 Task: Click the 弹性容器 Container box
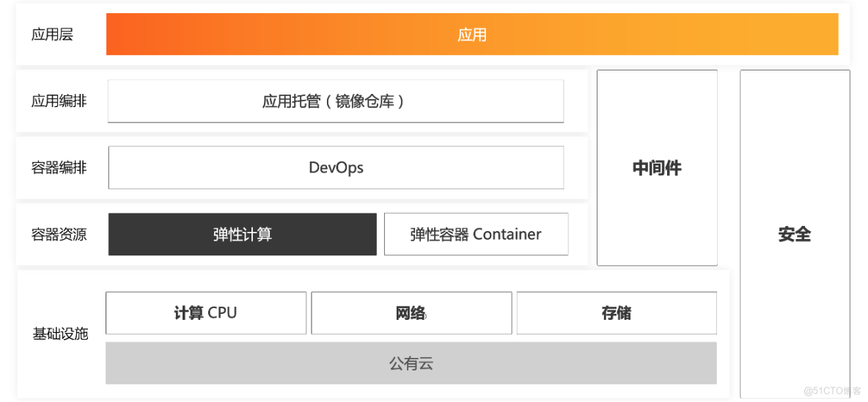(x=476, y=235)
